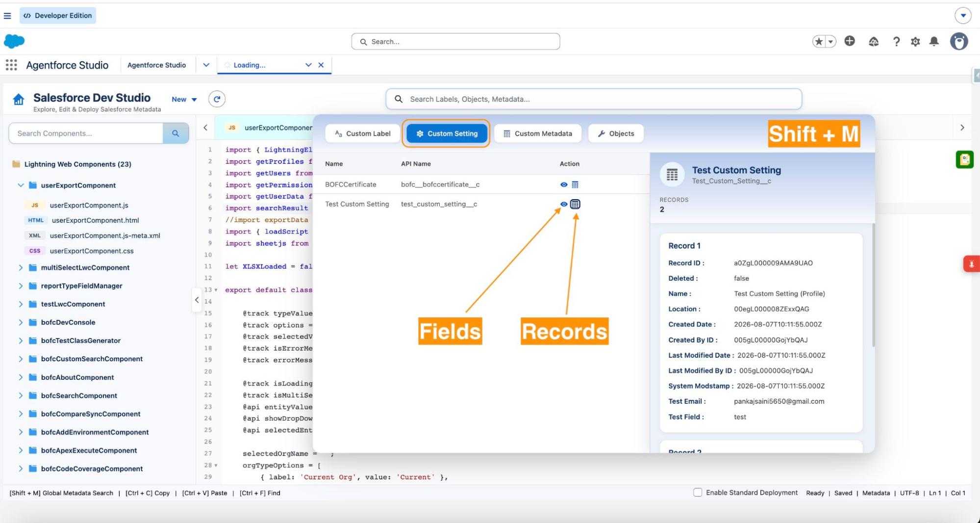Collapse the sidebar with the chevron handle
This screenshot has height=523, width=980.
tap(197, 300)
